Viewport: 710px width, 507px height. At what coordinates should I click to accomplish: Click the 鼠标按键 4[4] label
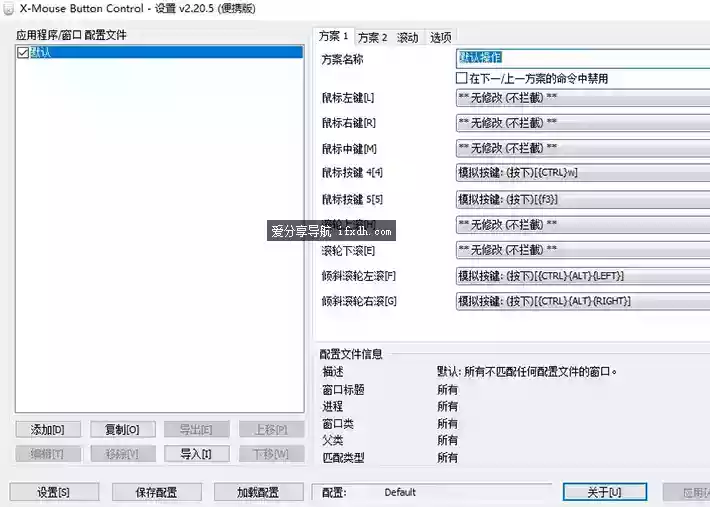point(352,173)
